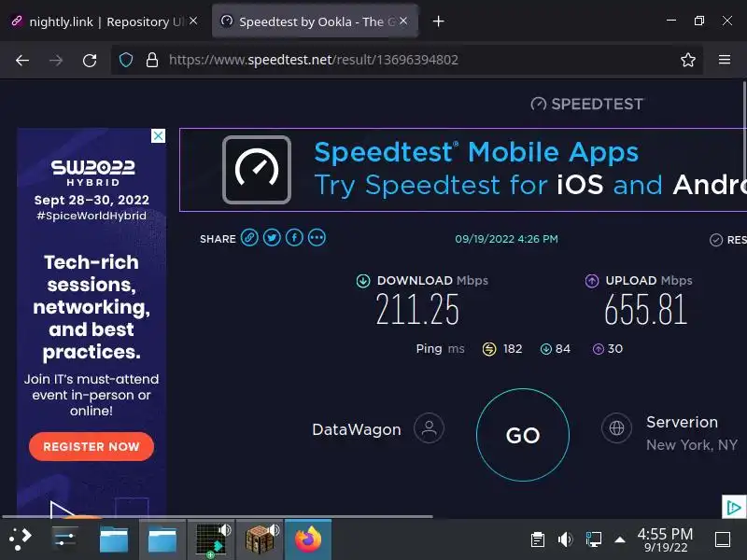This screenshot has height=560, width=747.
Task: Bookmark this page with the star
Action: click(x=688, y=60)
